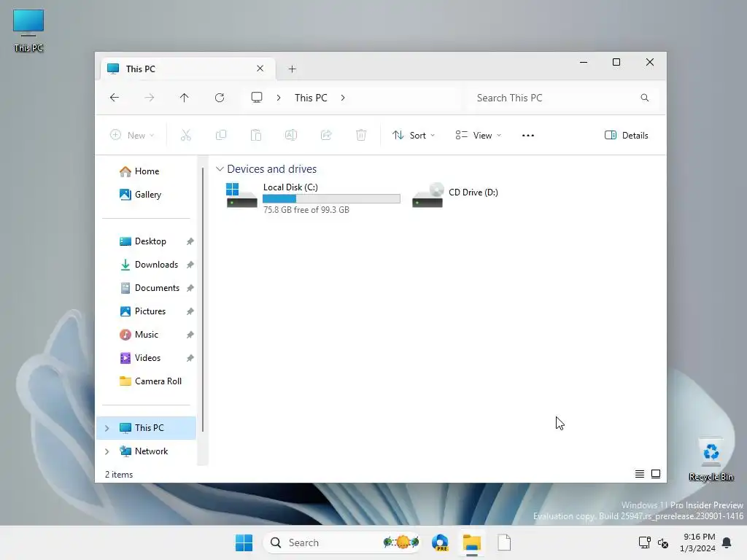
Task: Go up one folder level
Action: (185, 98)
